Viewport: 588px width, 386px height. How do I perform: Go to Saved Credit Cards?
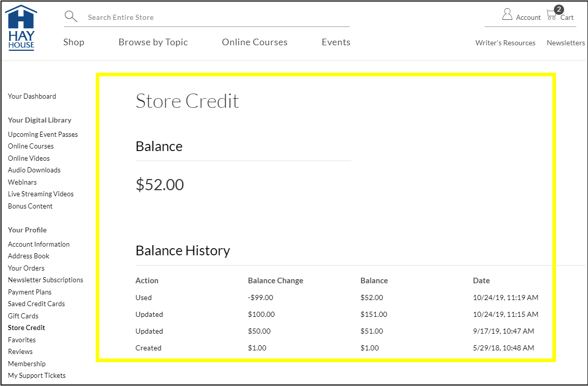click(36, 304)
